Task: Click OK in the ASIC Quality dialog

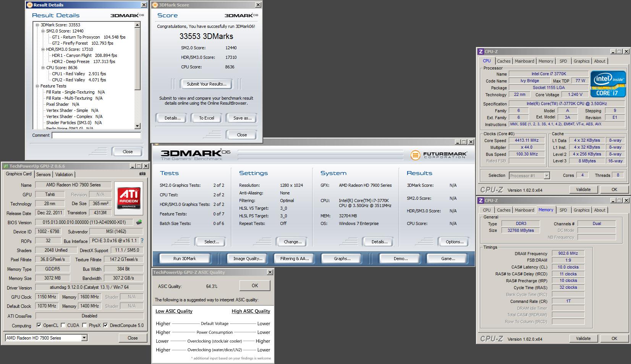Action: [255, 286]
